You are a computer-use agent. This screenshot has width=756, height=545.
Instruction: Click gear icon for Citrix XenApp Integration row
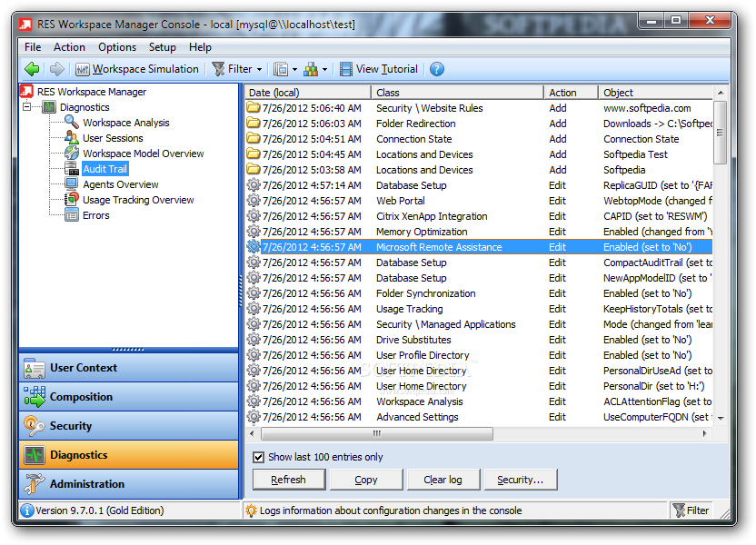tap(254, 215)
